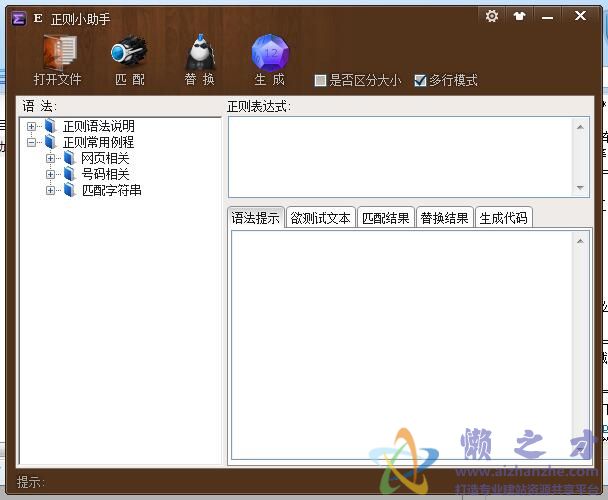
Task: Click up arrow of 语法提示 scrollbar
Action: point(580,242)
